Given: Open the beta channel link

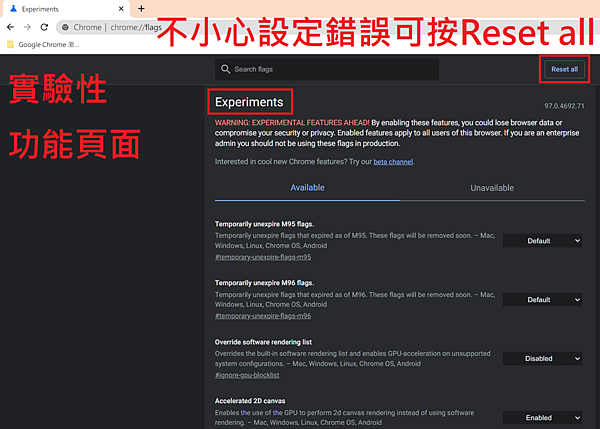Looking at the screenshot, I should (x=393, y=162).
